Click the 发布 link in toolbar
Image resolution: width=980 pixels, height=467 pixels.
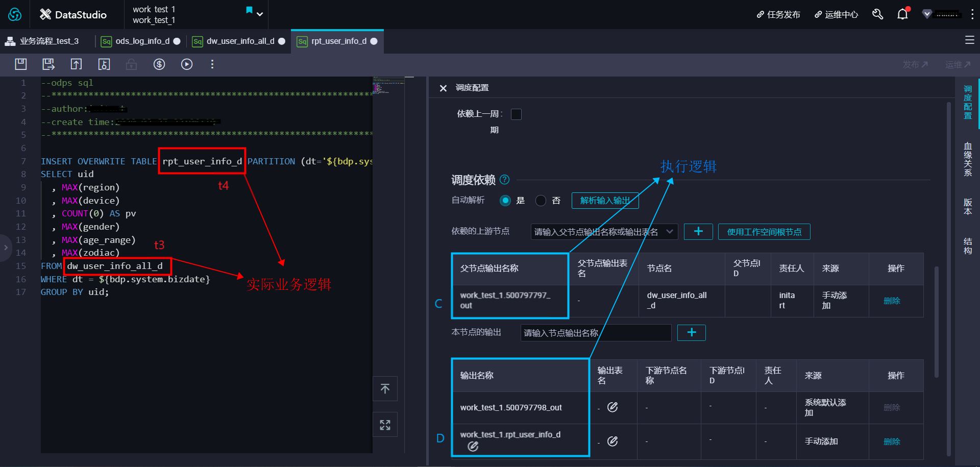click(x=915, y=64)
